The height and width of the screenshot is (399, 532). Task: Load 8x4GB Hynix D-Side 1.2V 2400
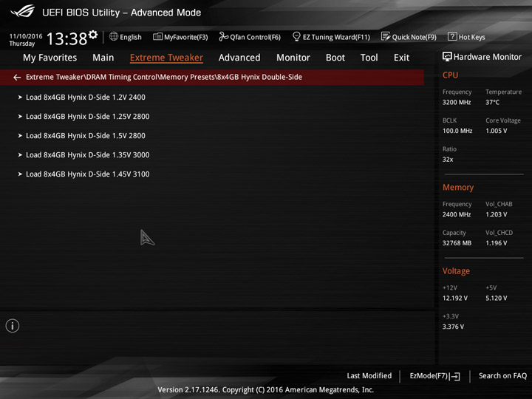(86, 97)
